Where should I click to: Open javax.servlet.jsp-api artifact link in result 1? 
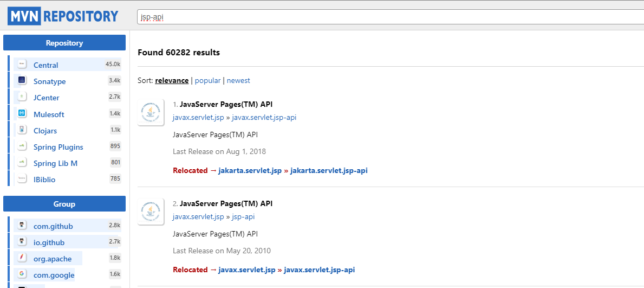264,118
